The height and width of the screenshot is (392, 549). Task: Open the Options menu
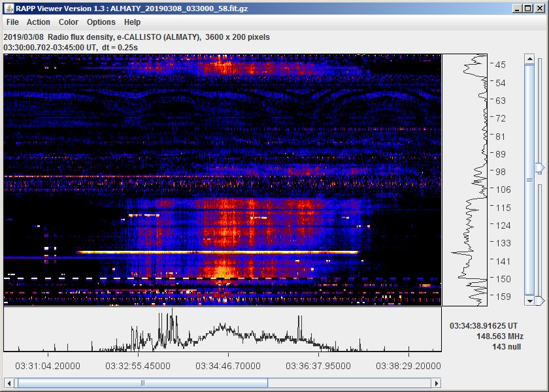point(101,22)
